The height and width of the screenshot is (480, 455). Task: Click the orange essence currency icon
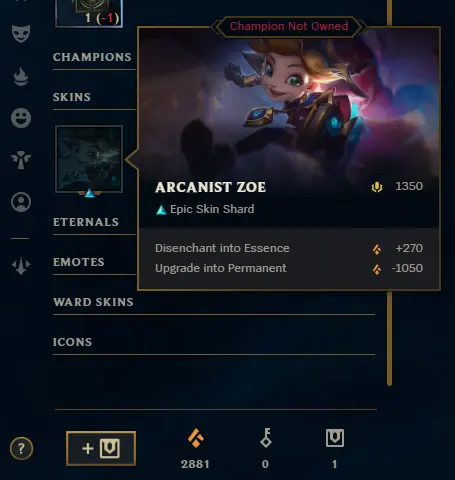[x=196, y=438]
